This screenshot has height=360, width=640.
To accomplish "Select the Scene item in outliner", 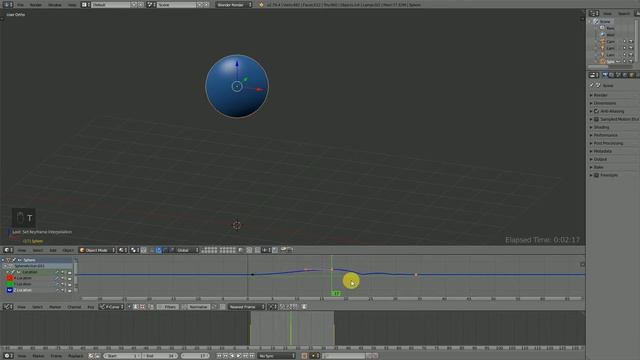I will pos(604,21).
